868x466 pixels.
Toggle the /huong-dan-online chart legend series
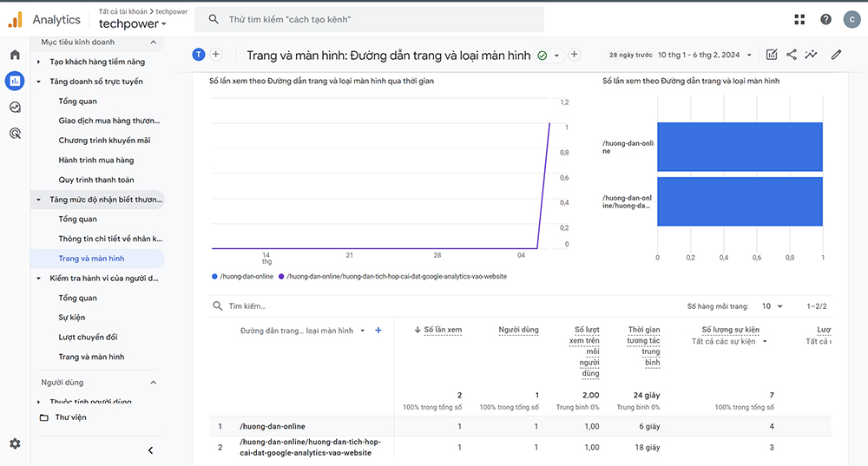click(243, 276)
